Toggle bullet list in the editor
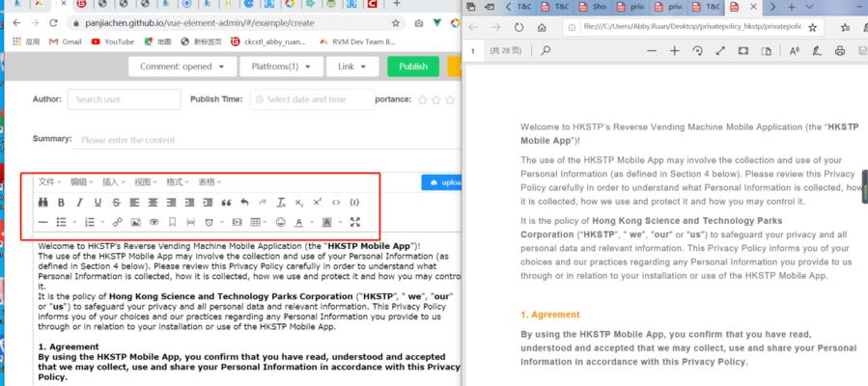868x386 pixels. [62, 222]
